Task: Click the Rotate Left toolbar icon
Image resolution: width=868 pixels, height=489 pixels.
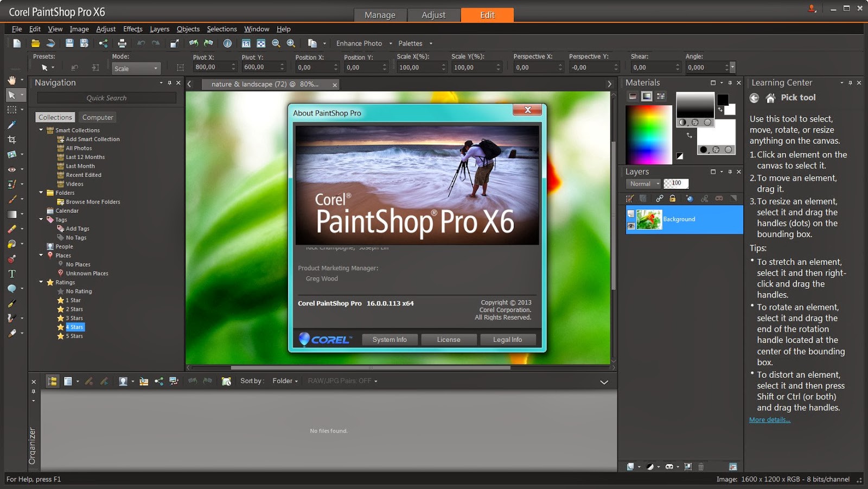Action: click(193, 43)
